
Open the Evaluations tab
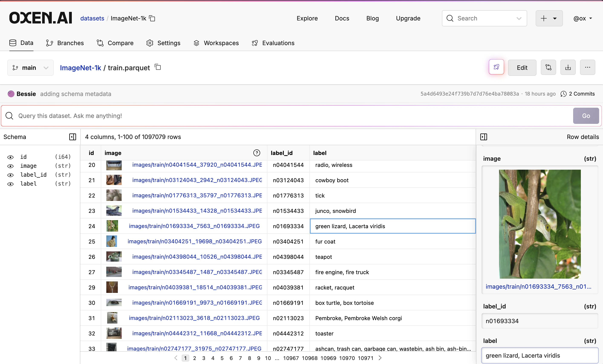pos(273,43)
